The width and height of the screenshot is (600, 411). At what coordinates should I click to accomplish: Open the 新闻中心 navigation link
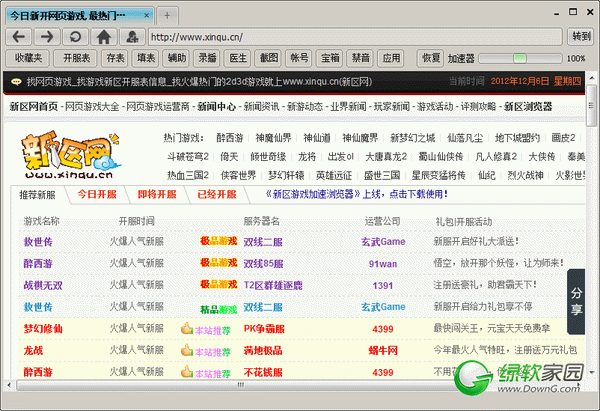tap(217, 106)
